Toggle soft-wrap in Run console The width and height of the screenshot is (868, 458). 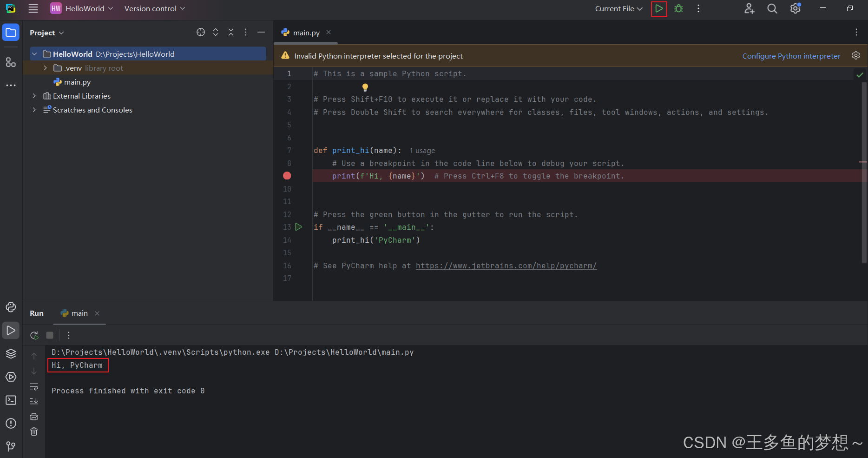pyautogui.click(x=34, y=387)
